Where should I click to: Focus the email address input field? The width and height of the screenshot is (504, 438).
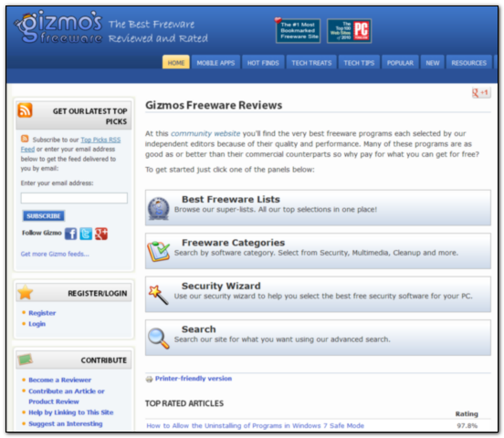click(74, 198)
